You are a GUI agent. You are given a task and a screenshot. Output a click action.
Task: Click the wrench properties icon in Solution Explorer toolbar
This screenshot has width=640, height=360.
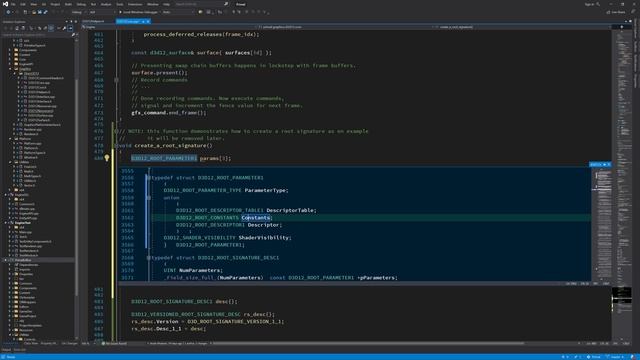pos(64,28)
